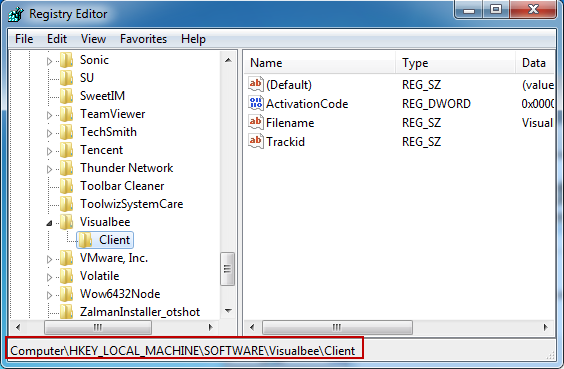Expand the Tencent key
564x369 pixels.
[x=50, y=151]
